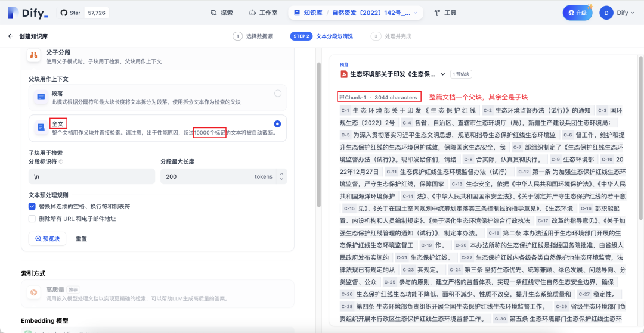Click the C-18 第二条 chunk tag
Viewport: 644px width, 333px height.
(494, 234)
